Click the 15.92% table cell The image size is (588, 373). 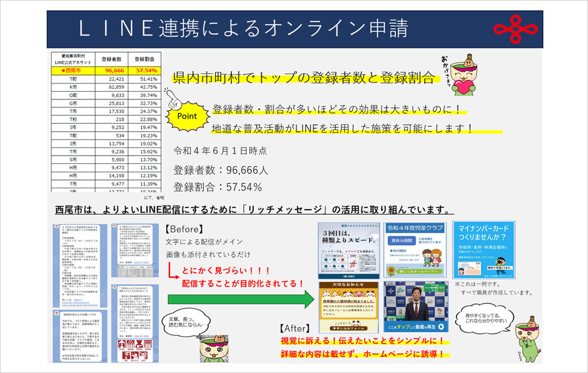coord(145,151)
